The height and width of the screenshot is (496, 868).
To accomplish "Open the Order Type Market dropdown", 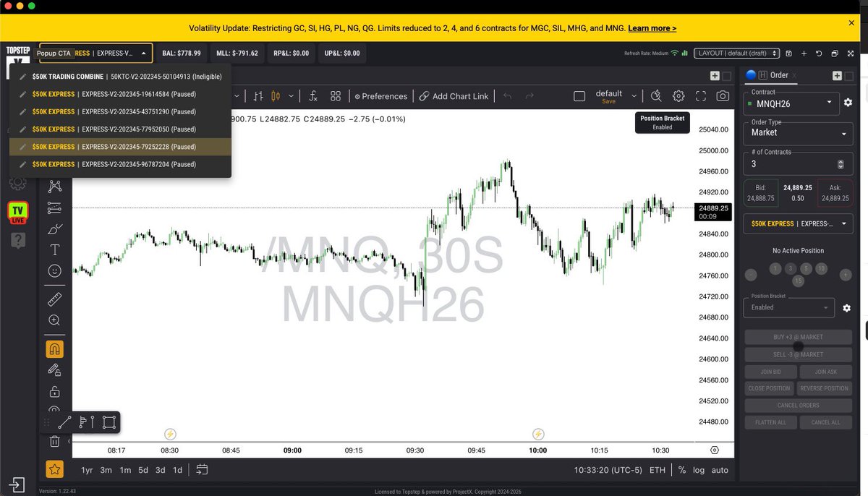I will coord(798,133).
